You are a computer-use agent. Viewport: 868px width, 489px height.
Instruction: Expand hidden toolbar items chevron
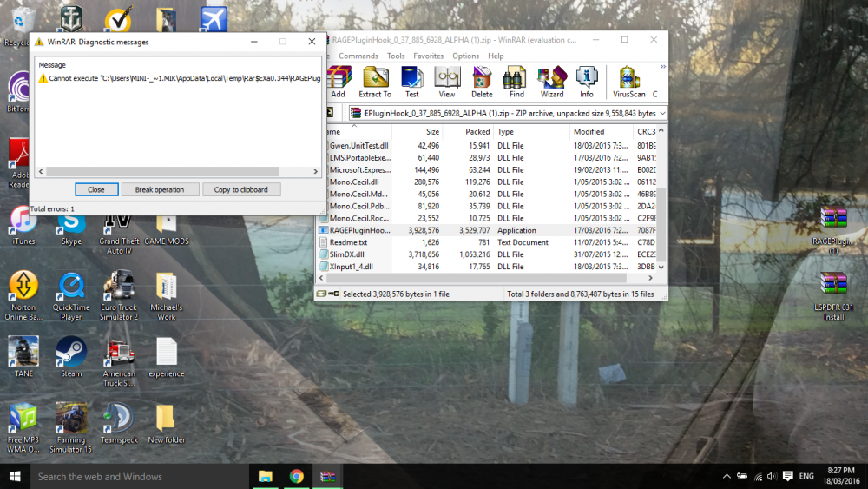(662, 67)
